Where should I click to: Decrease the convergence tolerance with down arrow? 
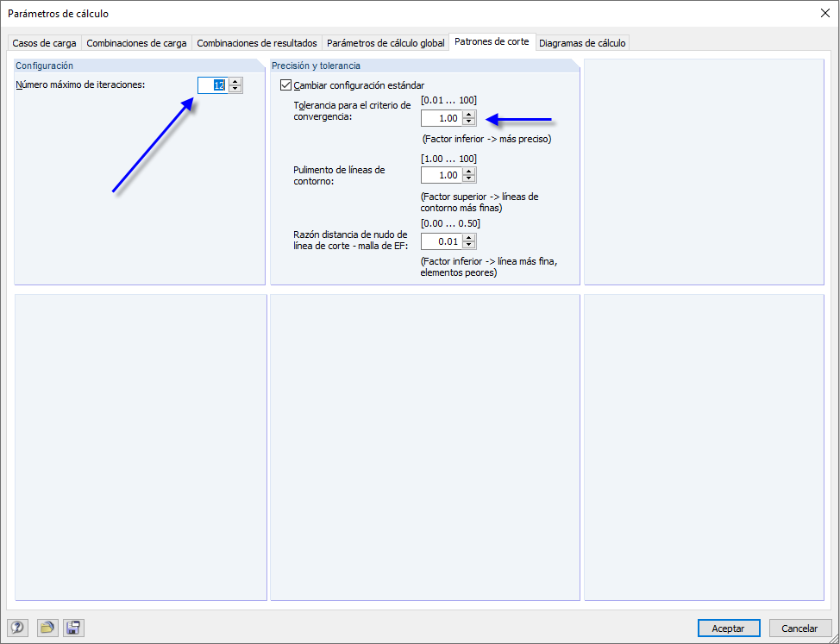pos(469,122)
